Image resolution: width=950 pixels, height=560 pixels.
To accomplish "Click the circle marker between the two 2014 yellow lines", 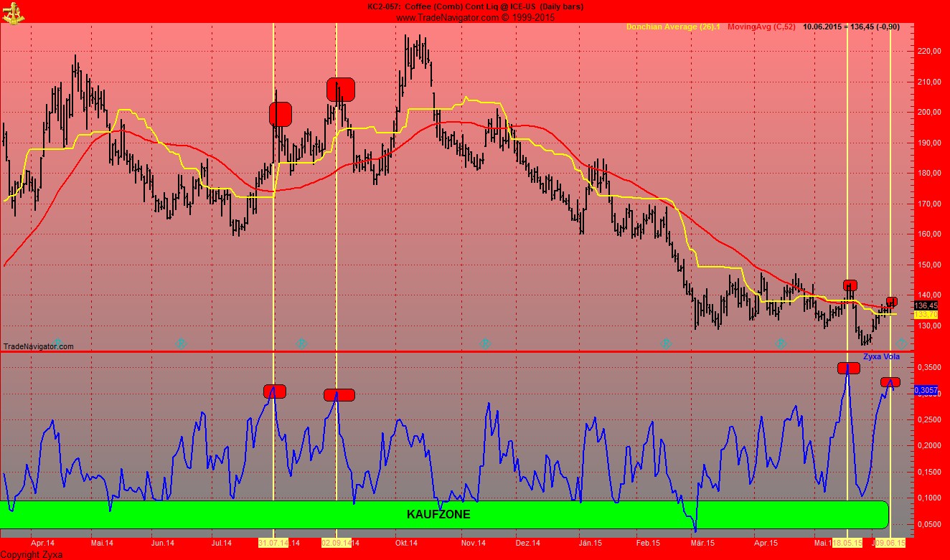I will point(301,343).
